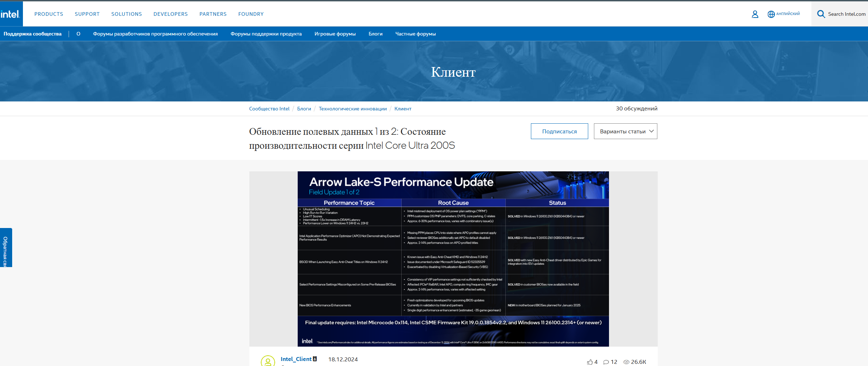Click the magnifier search icon
The image size is (868, 366).
click(821, 14)
